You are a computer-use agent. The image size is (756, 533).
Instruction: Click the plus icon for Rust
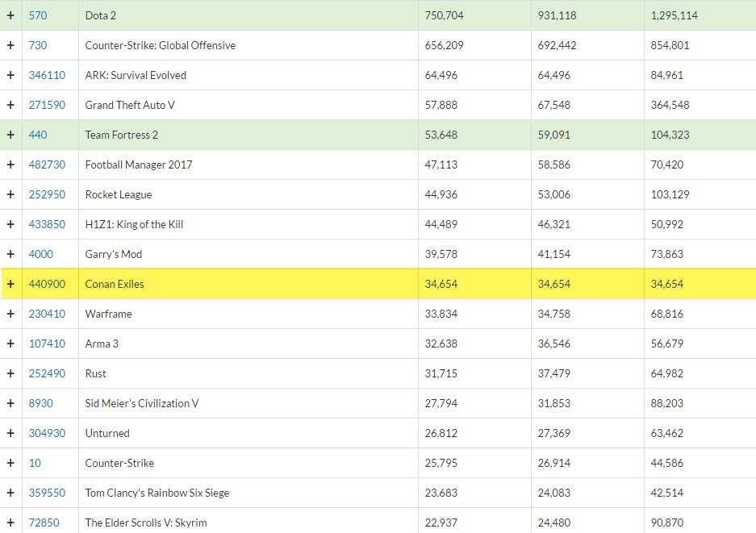coord(10,374)
